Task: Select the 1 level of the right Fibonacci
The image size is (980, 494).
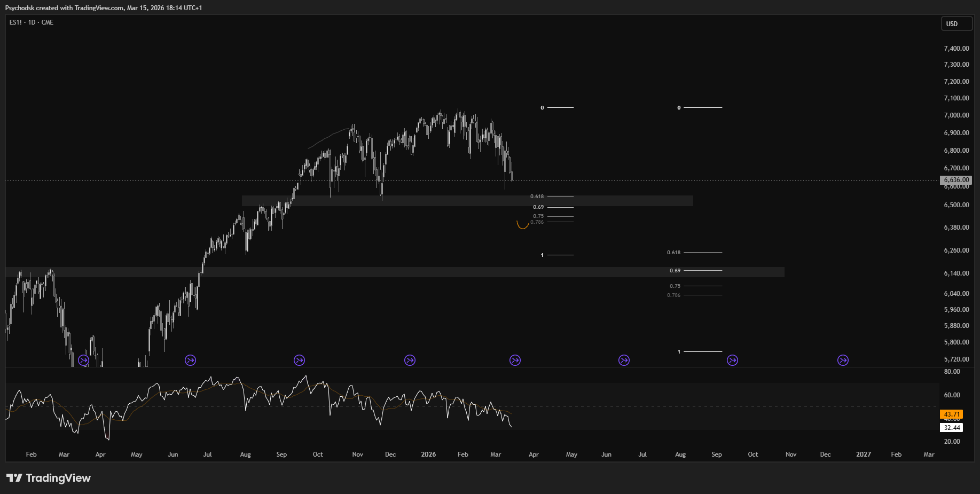Action: (x=702, y=352)
